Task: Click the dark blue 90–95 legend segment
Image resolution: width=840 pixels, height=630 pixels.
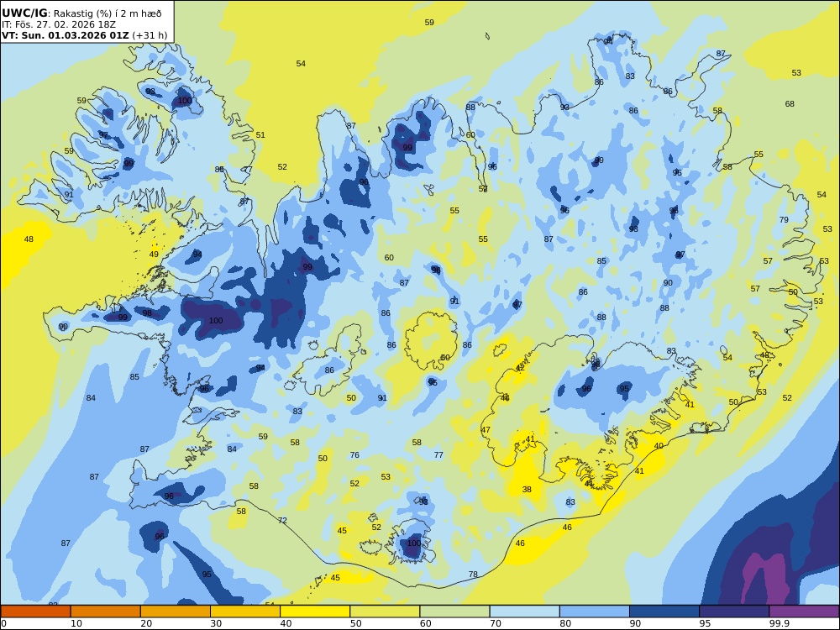Action: point(664,612)
